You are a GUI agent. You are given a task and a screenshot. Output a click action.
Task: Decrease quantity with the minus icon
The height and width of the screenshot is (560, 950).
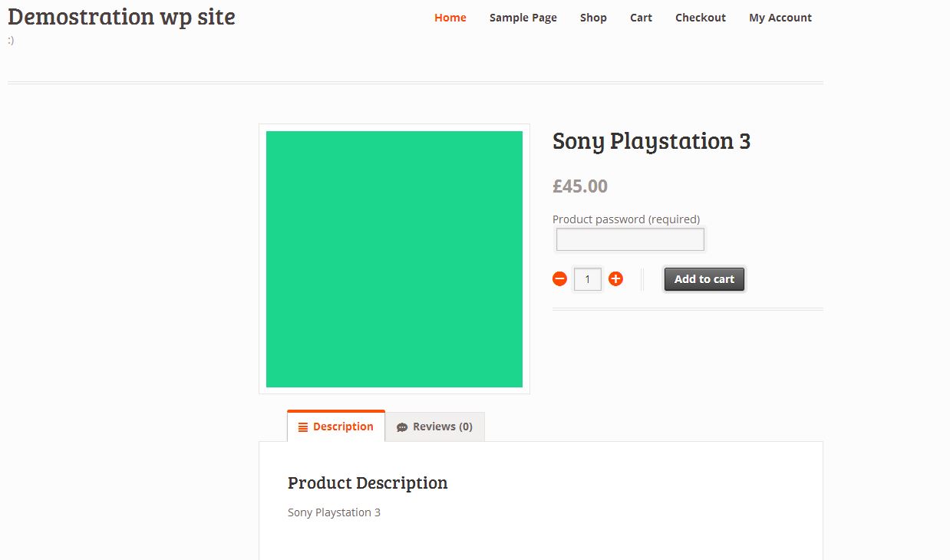559,279
